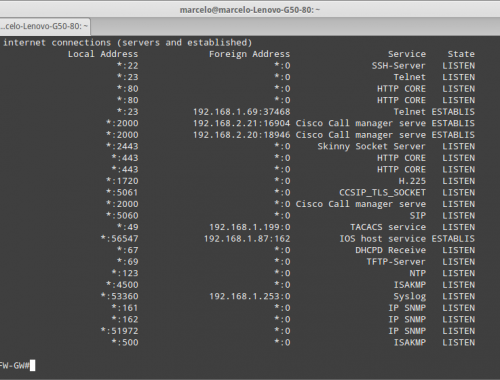This screenshot has width=500, height=380.
Task: Click the Skinny Socket Server entry
Action: [x=371, y=146]
